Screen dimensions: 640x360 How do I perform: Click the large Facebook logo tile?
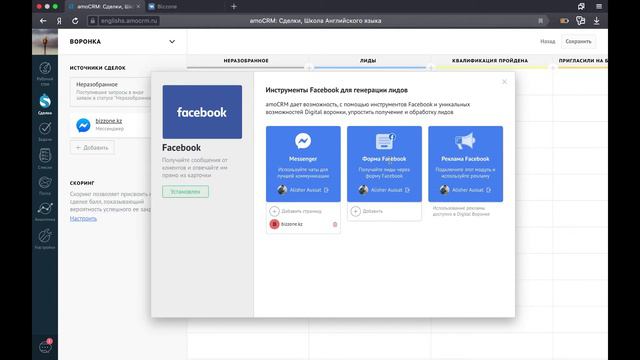point(202,112)
